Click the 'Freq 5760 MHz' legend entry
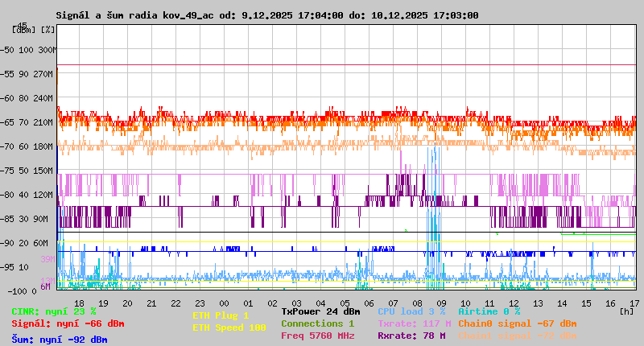644x346 pixels. tap(318, 335)
